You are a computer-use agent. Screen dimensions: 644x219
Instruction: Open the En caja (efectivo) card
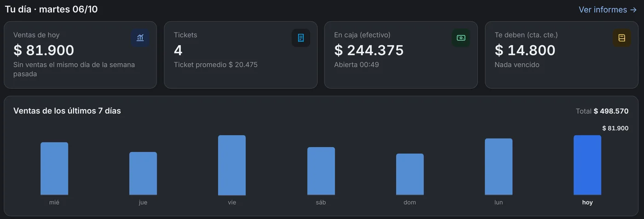pyautogui.click(x=401, y=55)
